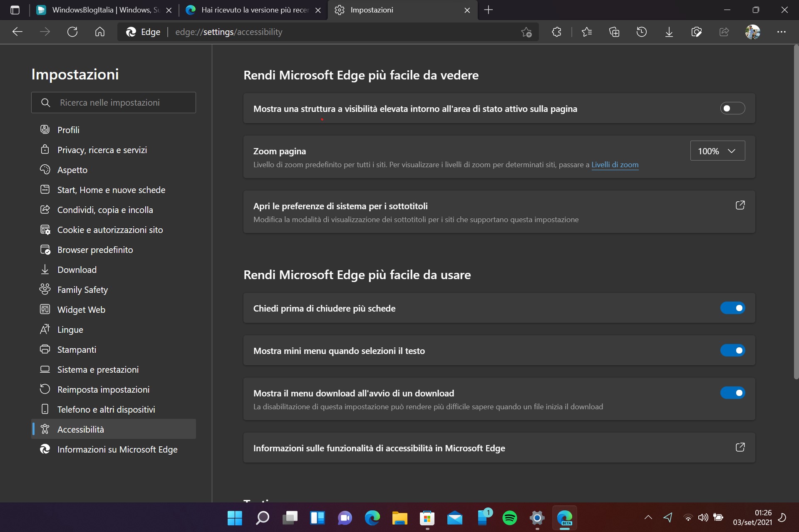Select Accessibilità in settings sidebar
Image resolution: width=799 pixels, height=532 pixels.
(x=114, y=429)
